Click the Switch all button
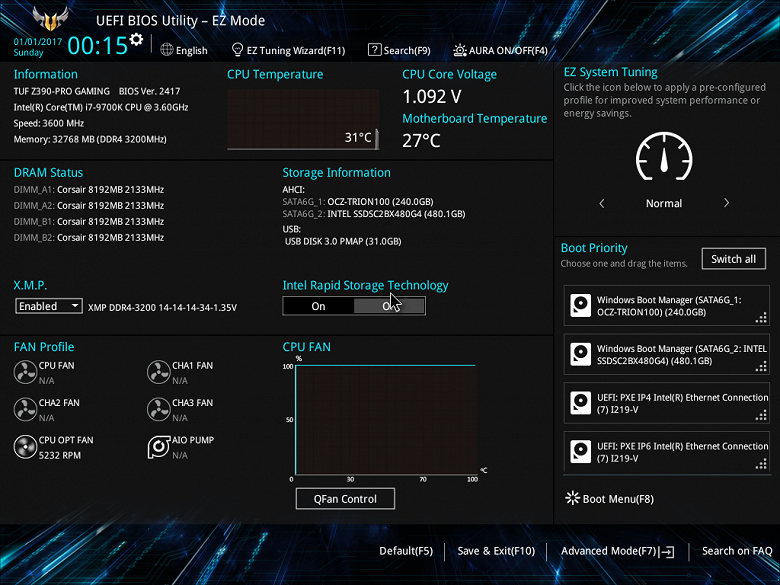The width and height of the screenshot is (780, 585). [734, 259]
